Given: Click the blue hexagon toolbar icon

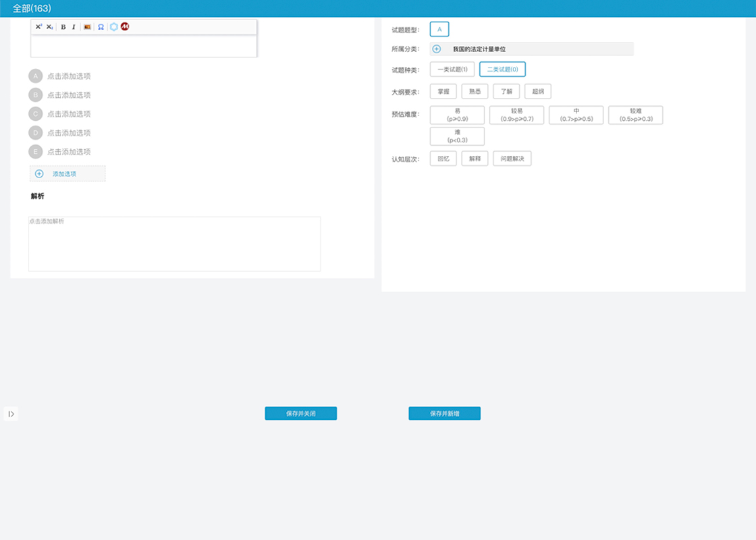Looking at the screenshot, I should click(x=114, y=27).
